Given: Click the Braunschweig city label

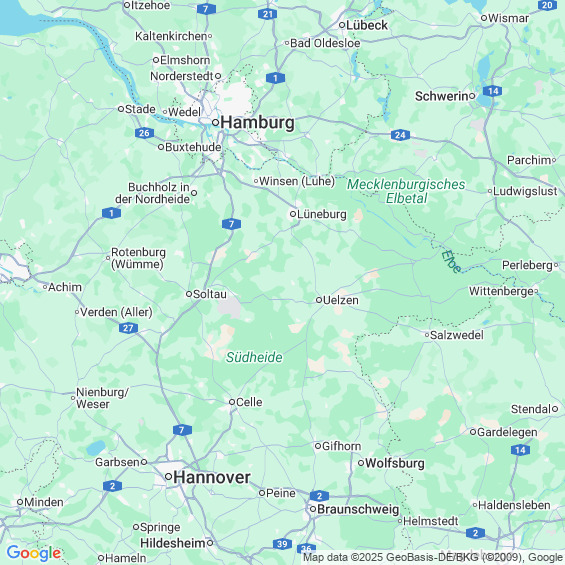Looking at the screenshot, I should pyautogui.click(x=358, y=509).
